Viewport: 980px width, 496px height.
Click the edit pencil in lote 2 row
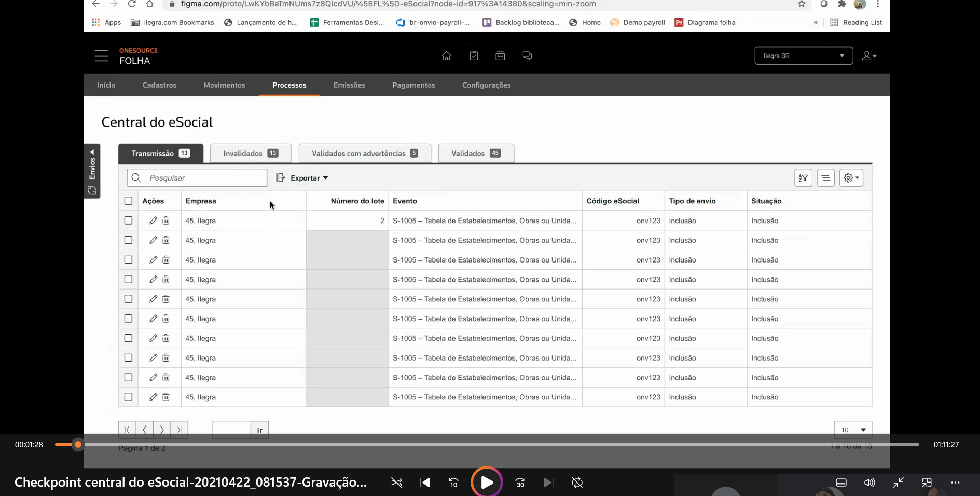click(x=153, y=221)
